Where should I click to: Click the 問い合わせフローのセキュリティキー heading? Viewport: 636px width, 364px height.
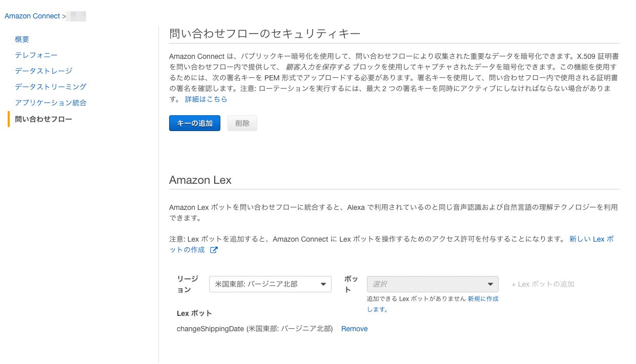point(265,34)
